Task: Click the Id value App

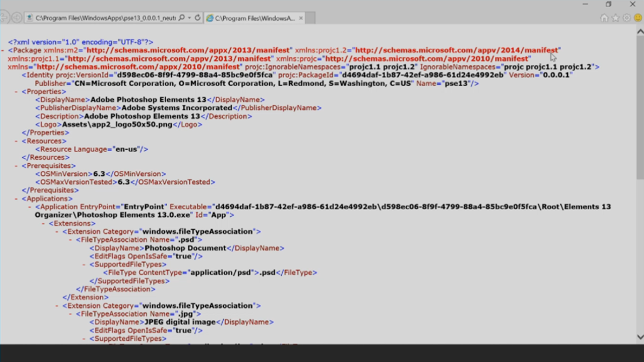Action: click(x=218, y=215)
